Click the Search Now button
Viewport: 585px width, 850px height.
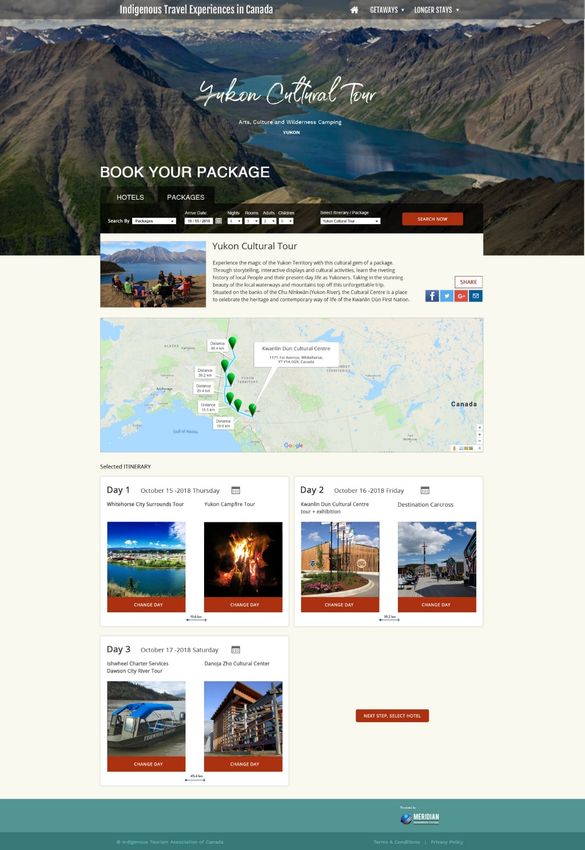[x=433, y=219]
